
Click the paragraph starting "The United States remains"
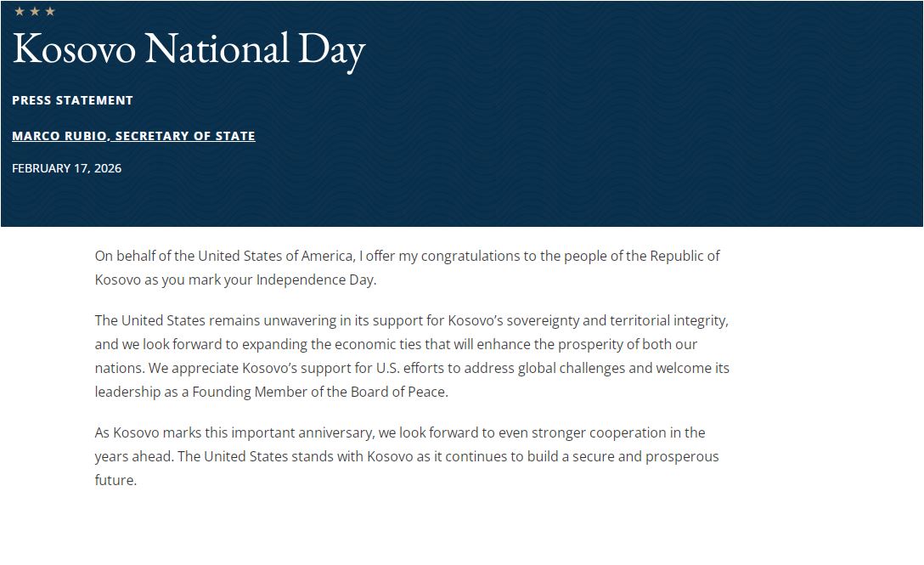click(x=412, y=357)
